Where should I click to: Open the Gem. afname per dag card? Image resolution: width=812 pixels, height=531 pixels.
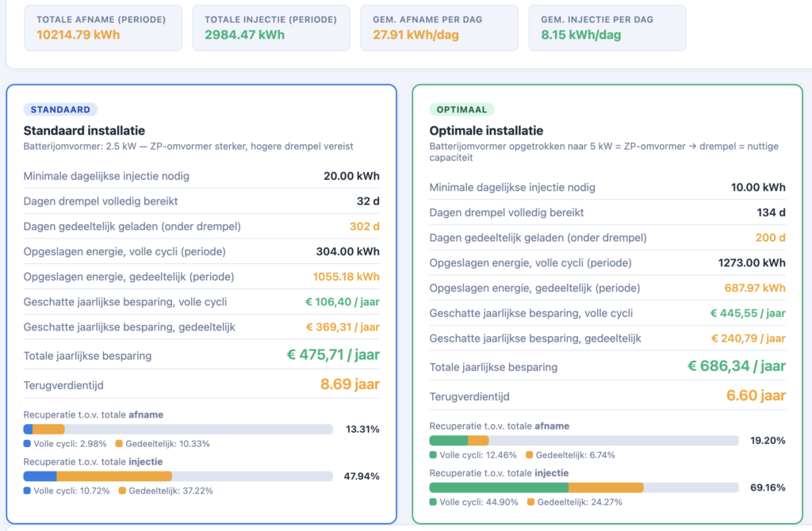(439, 28)
